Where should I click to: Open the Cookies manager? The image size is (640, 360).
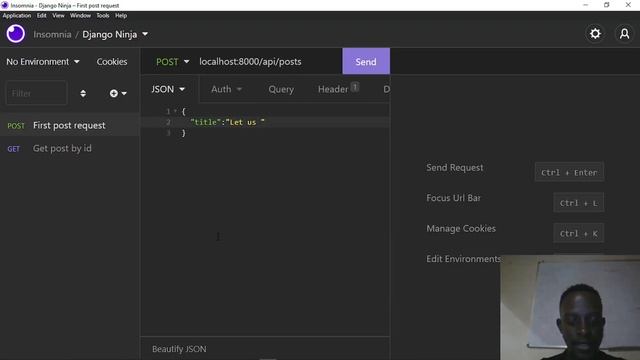tap(112, 62)
